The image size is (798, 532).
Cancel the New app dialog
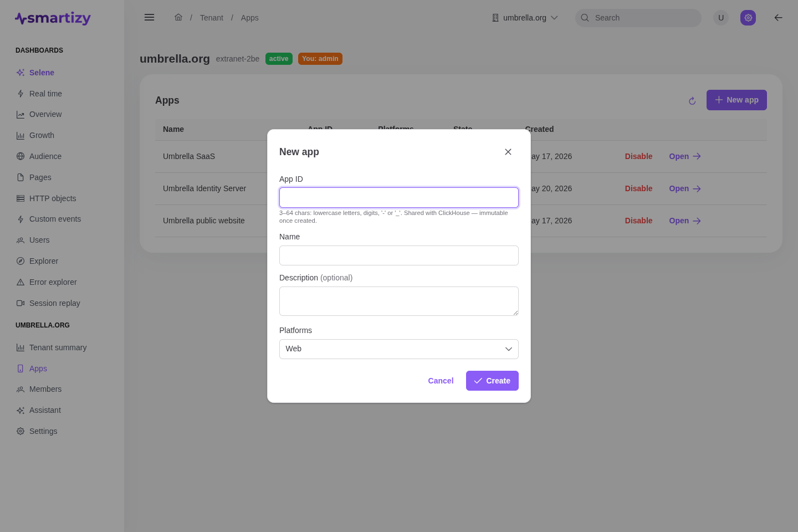coord(441,381)
